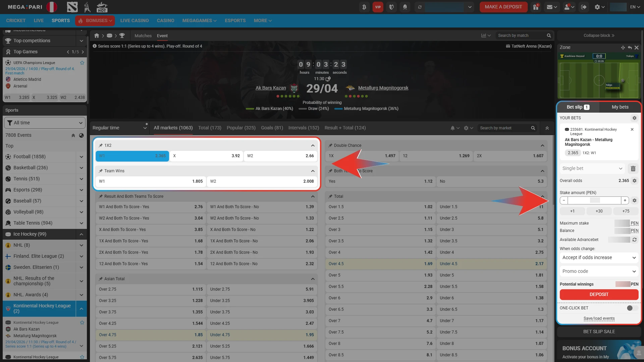Viewport: 644px width, 362px height.
Task: Move the Zone widget with the cross-arrows icon
Action: (623, 48)
